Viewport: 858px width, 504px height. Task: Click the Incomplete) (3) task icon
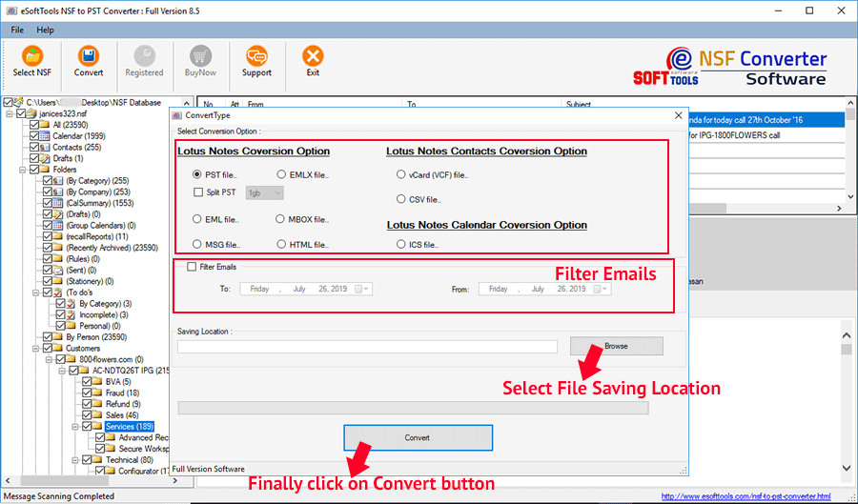[71, 314]
